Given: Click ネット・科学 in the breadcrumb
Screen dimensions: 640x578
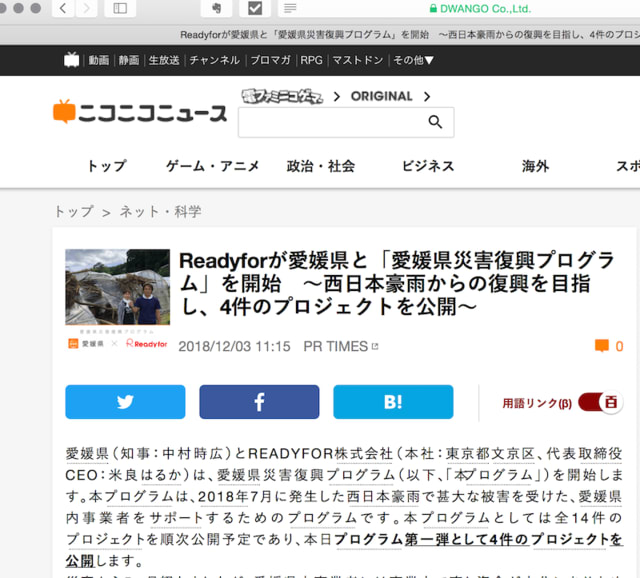Looking at the screenshot, I should click(160, 211).
